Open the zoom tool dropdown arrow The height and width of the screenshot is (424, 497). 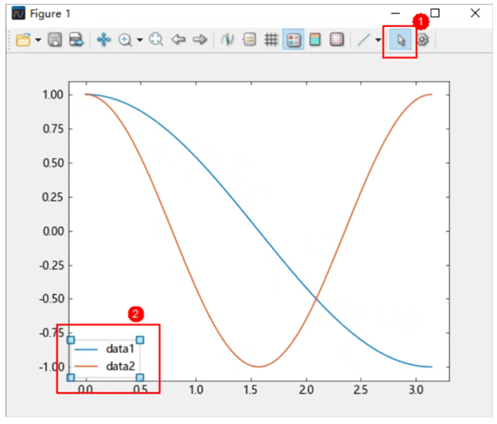(140, 40)
